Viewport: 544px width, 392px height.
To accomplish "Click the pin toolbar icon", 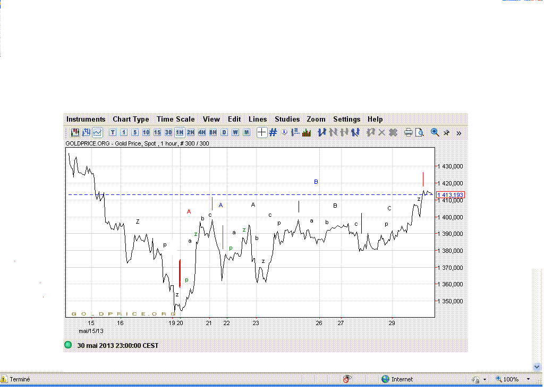I will [x=446, y=133].
